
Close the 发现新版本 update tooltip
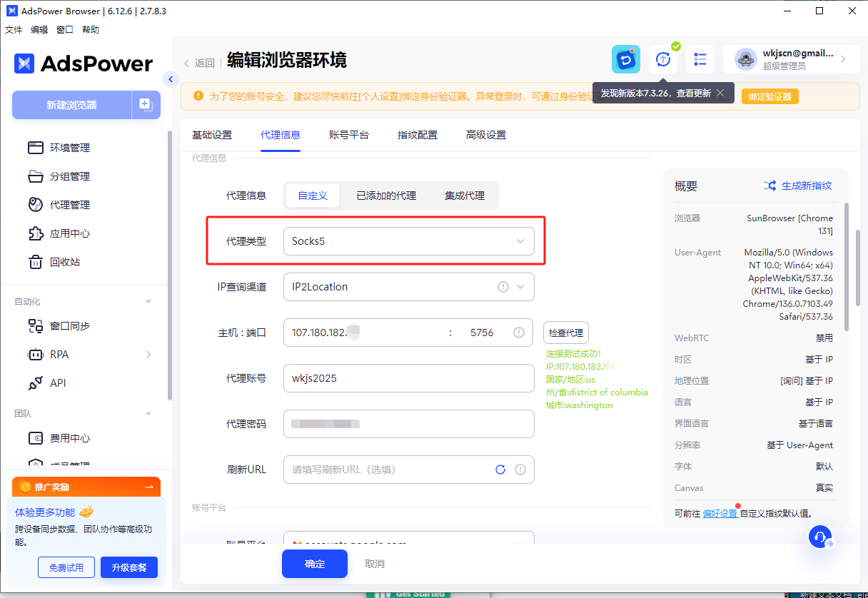[721, 93]
